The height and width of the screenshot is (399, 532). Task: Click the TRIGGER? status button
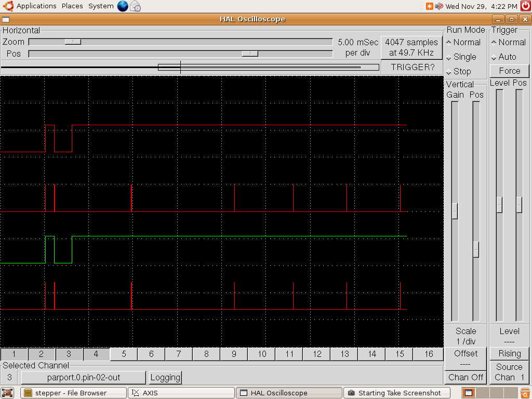coord(412,67)
